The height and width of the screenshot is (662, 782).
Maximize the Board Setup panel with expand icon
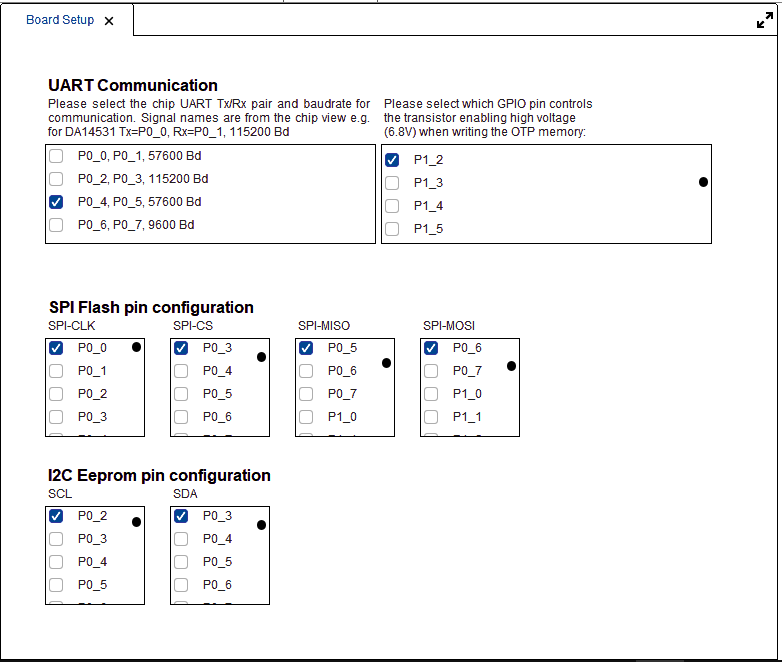(x=765, y=20)
